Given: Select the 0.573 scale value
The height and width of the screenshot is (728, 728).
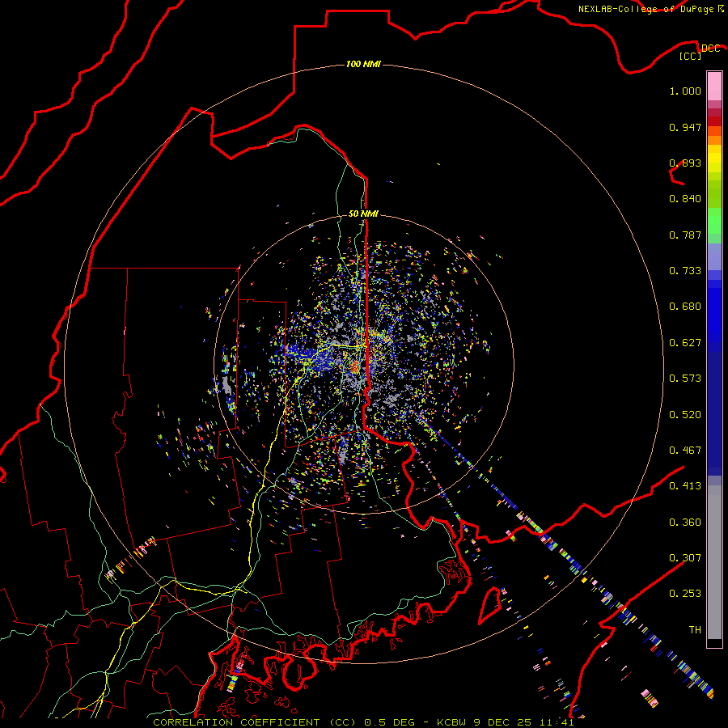Looking at the screenshot, I should [685, 379].
